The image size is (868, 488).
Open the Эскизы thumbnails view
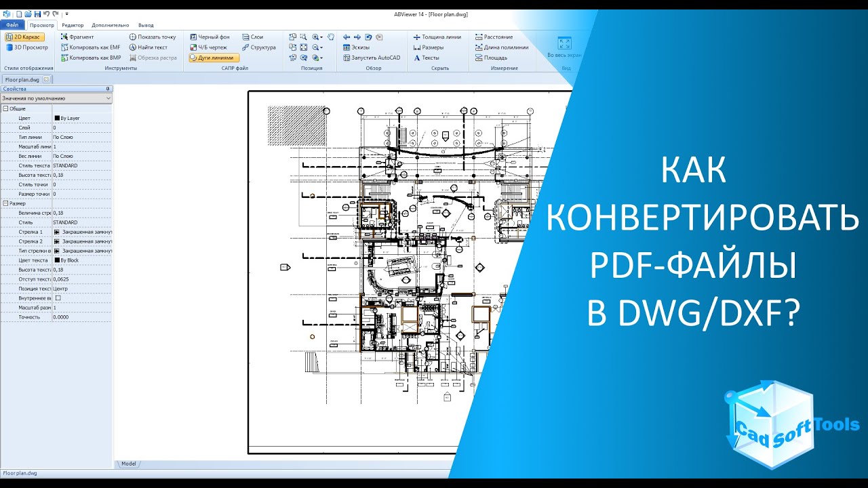[357, 47]
